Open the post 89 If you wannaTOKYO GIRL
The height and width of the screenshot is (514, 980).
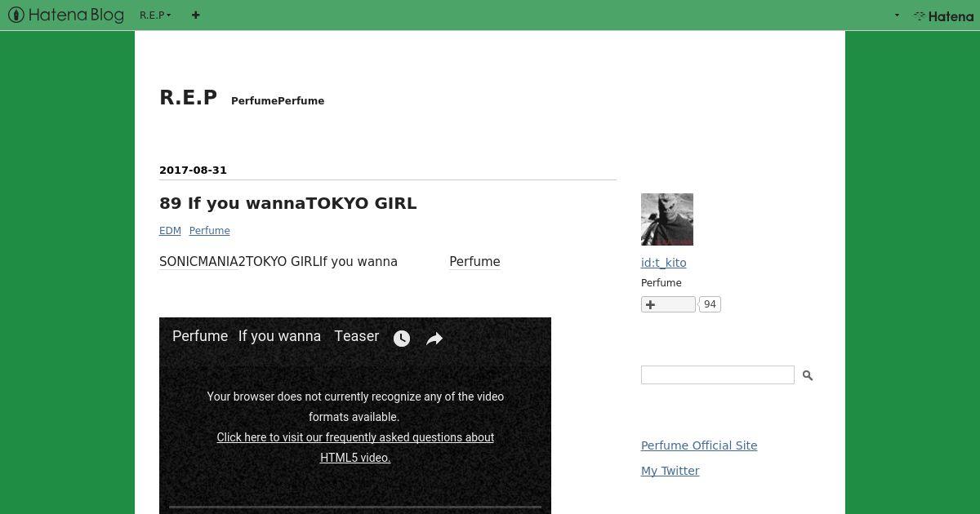pos(287,203)
